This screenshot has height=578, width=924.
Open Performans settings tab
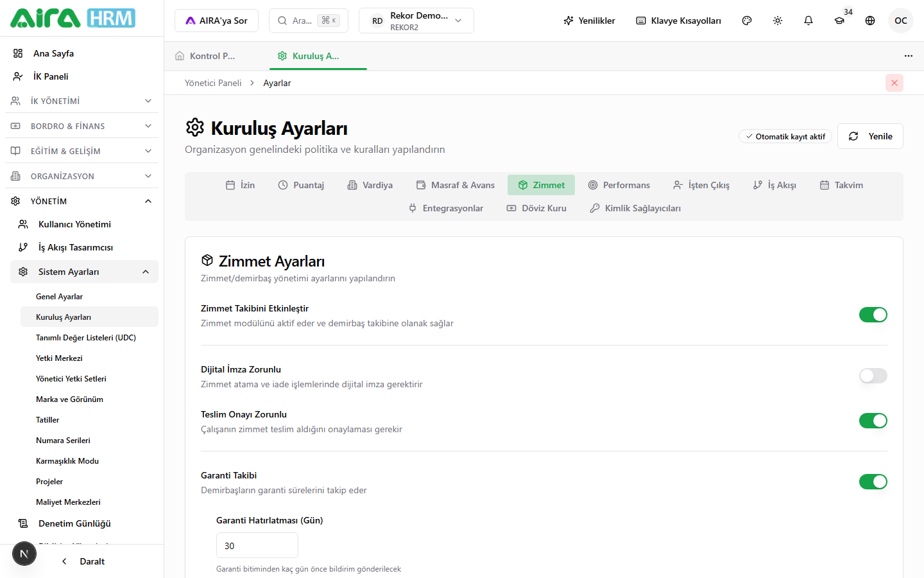point(619,185)
